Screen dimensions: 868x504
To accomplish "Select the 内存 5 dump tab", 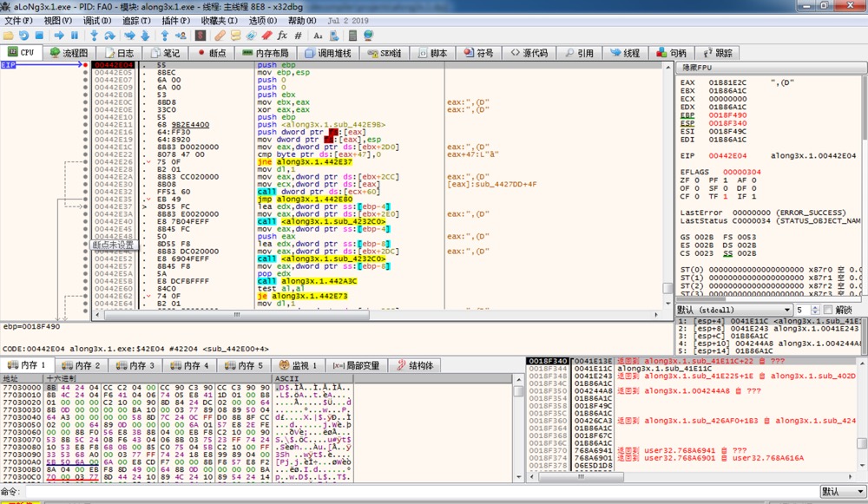I will pos(244,365).
